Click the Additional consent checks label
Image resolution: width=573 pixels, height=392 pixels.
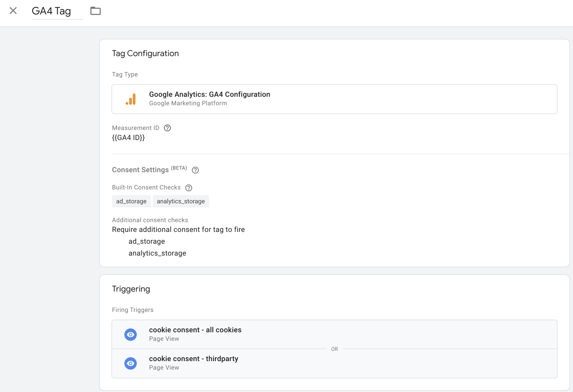pyautogui.click(x=150, y=220)
